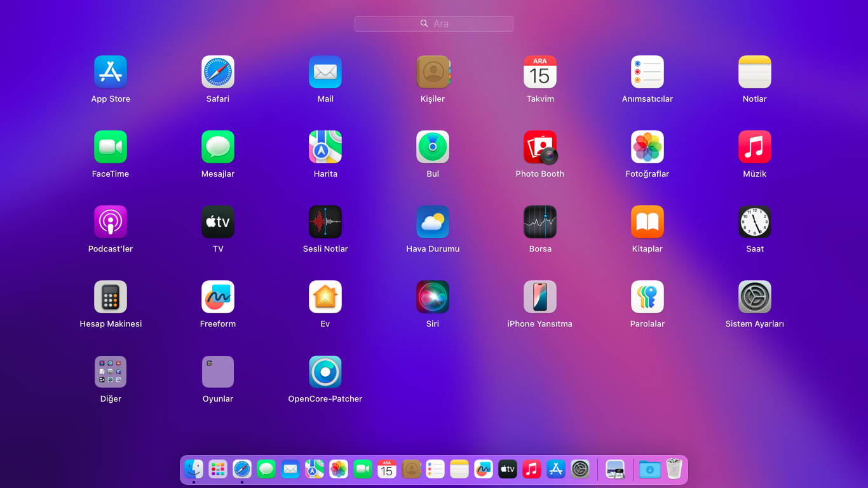Expand the Oyunlar folder

tap(217, 372)
